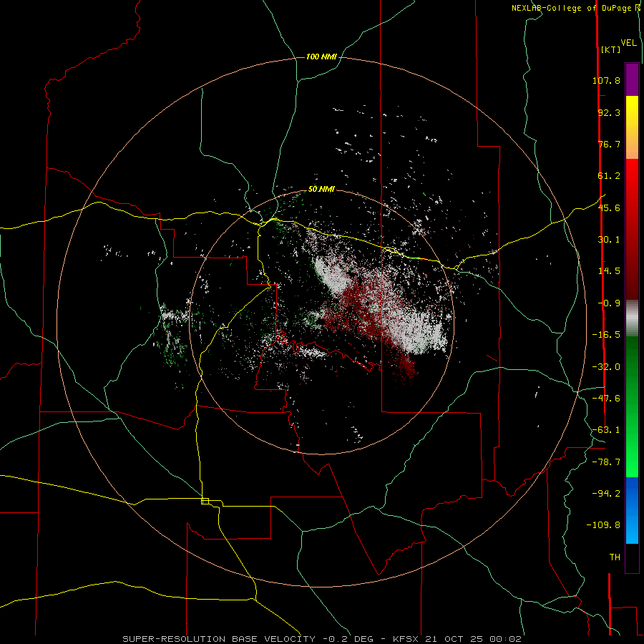644x644 pixels.
Task: Click the -63.1 scale value
Action: click(x=606, y=430)
